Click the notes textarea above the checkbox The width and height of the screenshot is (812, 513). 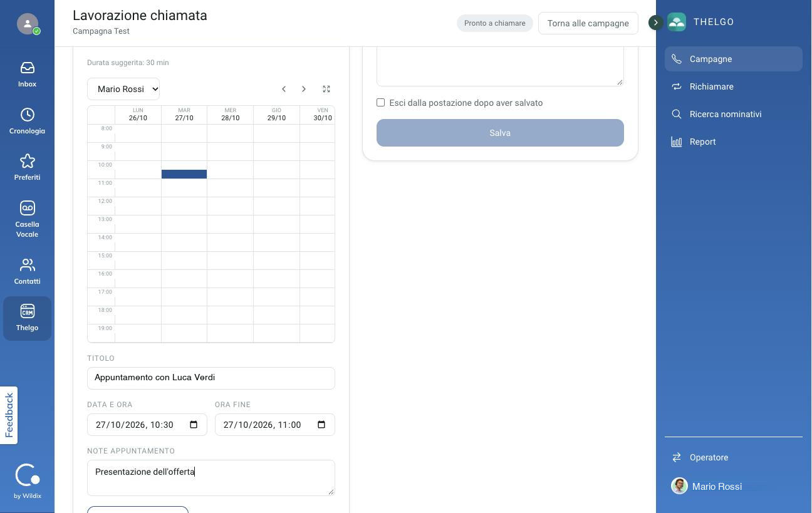point(500,66)
